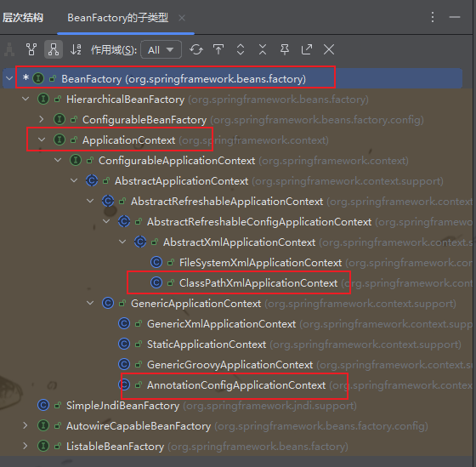Collapse AbstractXmlApplicationContext node
The image size is (476, 467).
(122, 242)
